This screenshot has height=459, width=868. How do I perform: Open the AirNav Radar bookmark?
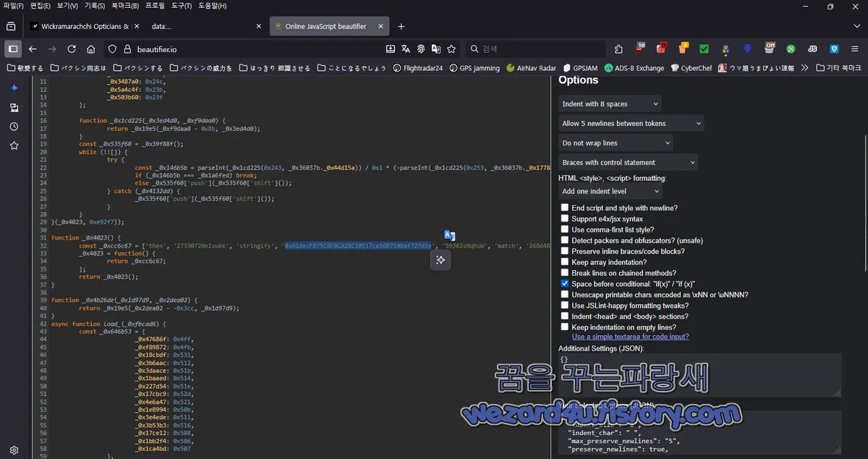click(531, 68)
